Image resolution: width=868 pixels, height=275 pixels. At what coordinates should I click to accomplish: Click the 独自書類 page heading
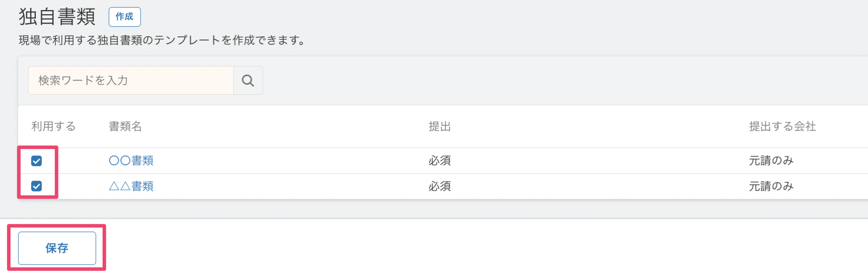tap(57, 17)
